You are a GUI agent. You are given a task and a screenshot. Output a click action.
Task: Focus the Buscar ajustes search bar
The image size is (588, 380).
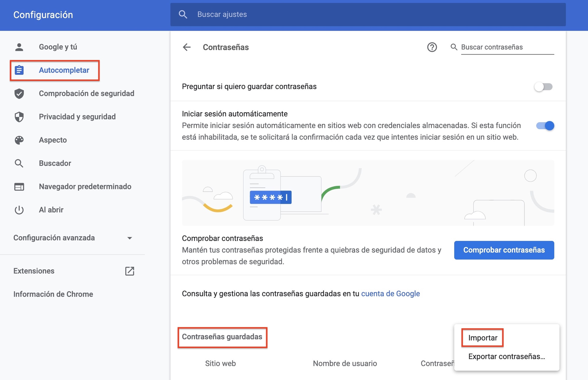(x=367, y=14)
